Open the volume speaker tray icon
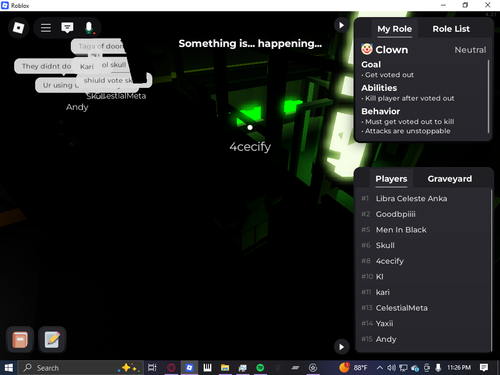 point(391,368)
